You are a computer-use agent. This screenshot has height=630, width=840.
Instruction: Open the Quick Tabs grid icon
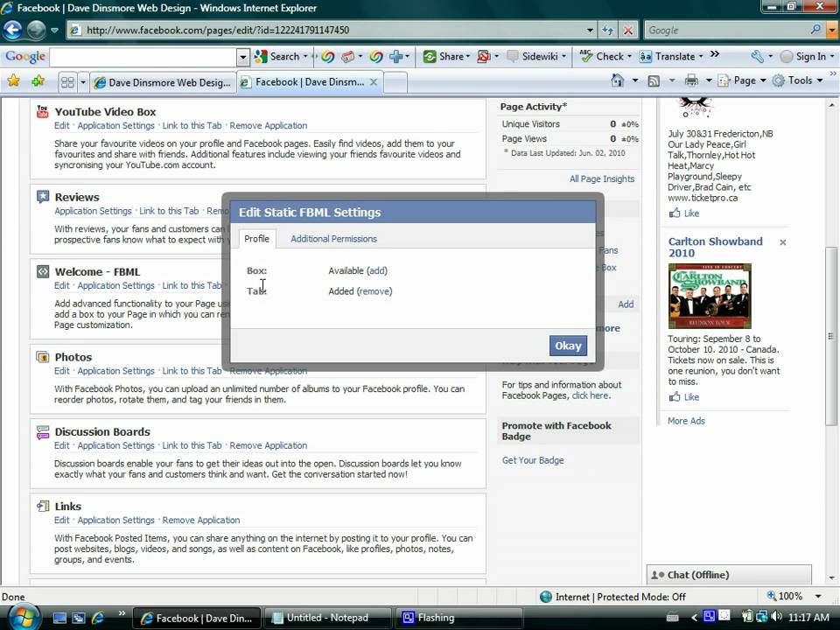coord(67,82)
